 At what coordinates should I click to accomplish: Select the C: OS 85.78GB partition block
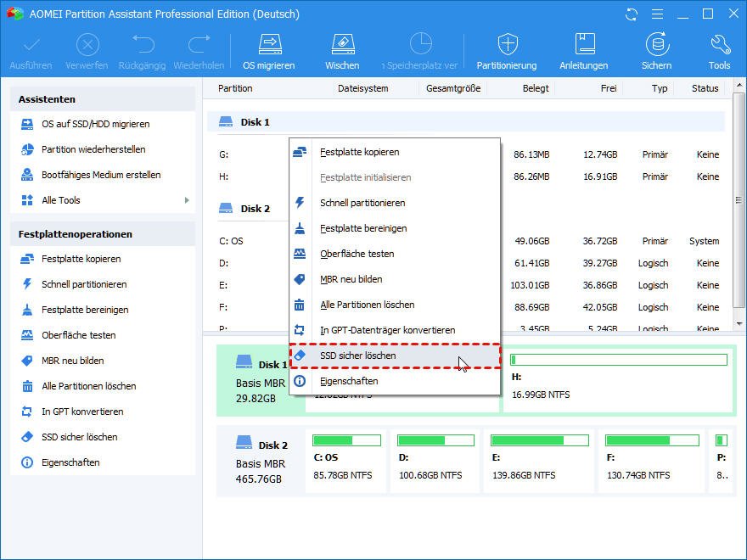(346, 461)
